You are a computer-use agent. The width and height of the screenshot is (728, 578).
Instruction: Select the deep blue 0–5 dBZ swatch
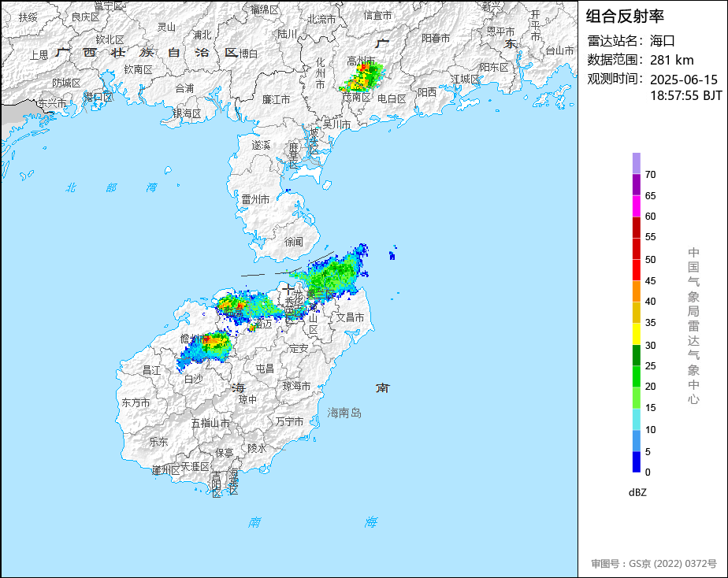[x=636, y=462]
